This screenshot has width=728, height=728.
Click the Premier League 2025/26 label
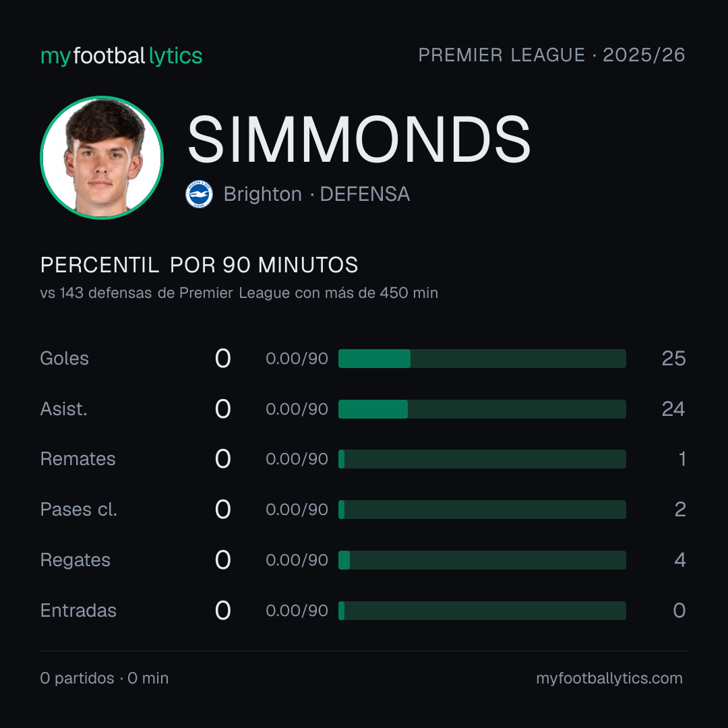pyautogui.click(x=551, y=55)
